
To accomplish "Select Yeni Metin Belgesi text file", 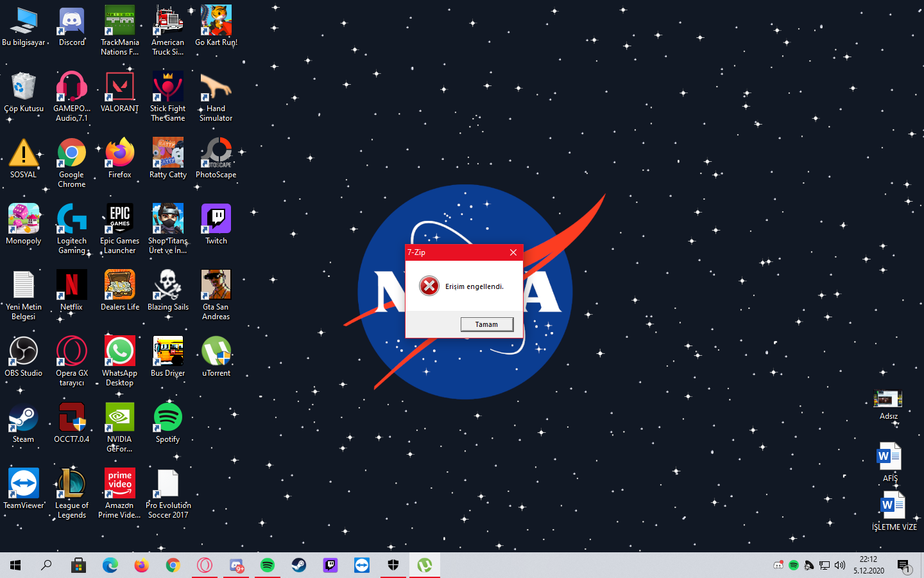I will (x=24, y=295).
